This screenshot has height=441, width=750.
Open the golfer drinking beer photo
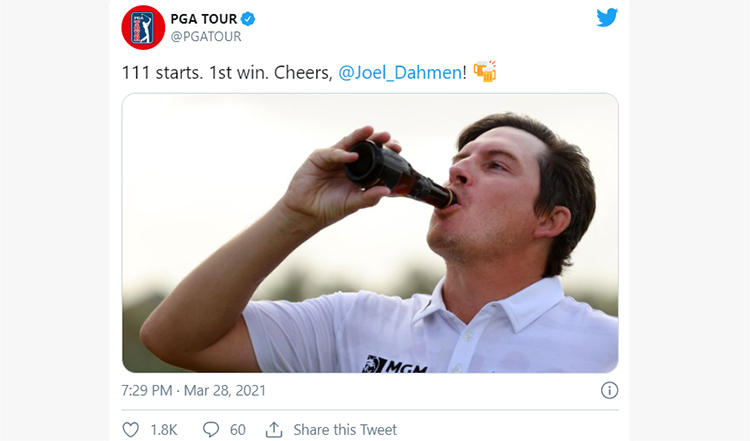click(370, 233)
